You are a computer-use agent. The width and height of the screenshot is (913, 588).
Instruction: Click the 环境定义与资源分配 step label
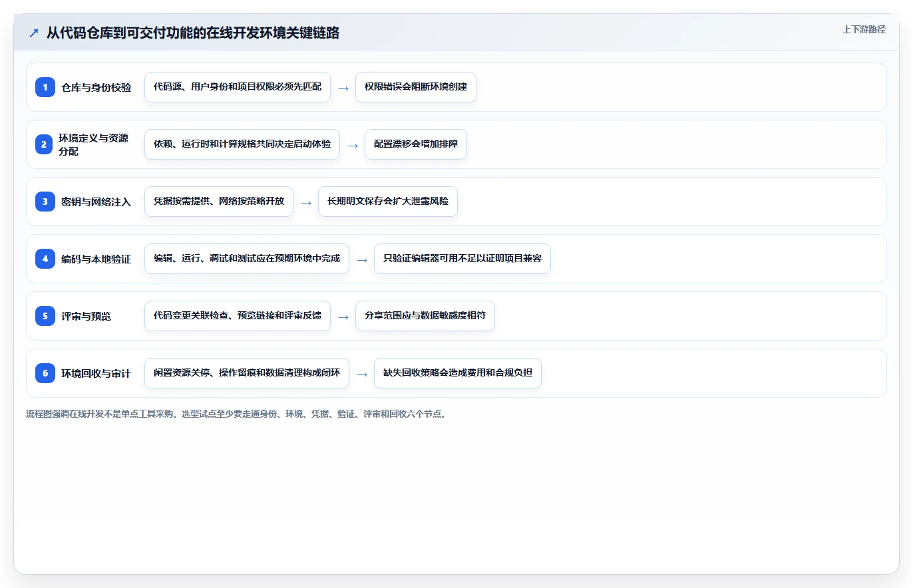[x=94, y=144]
